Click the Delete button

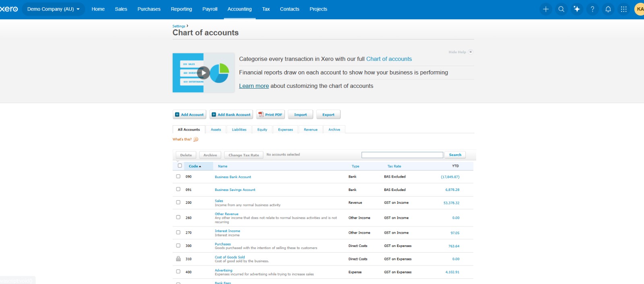[x=186, y=155]
